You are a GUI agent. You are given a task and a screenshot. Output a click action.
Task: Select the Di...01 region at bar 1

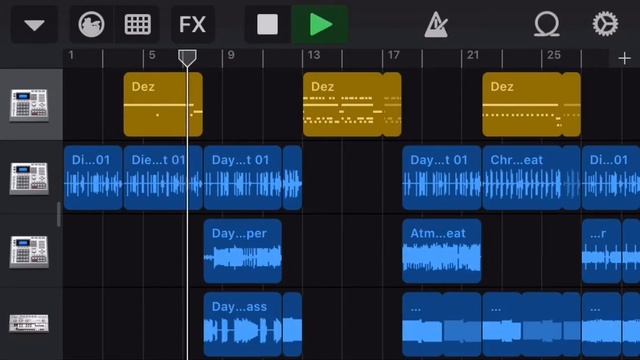tap(93, 178)
